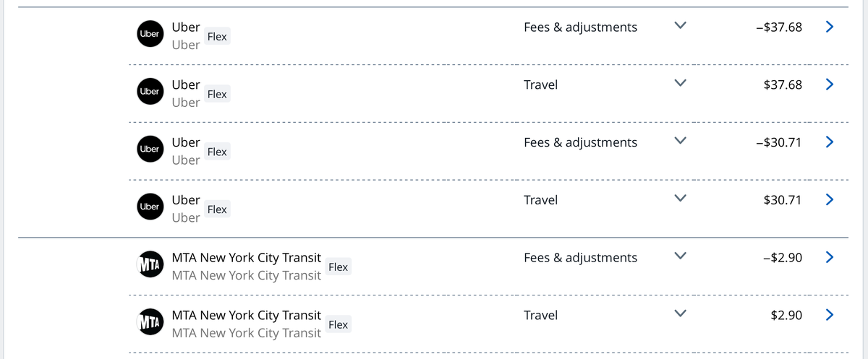The width and height of the screenshot is (868, 359).
Task: Open details arrow for the $37.68 Uber transaction
Action: pos(830,85)
